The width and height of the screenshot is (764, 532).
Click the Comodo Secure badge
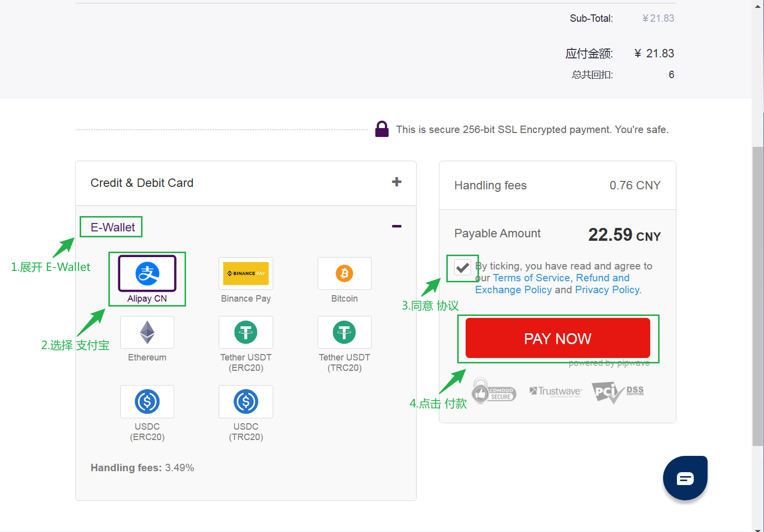(494, 392)
